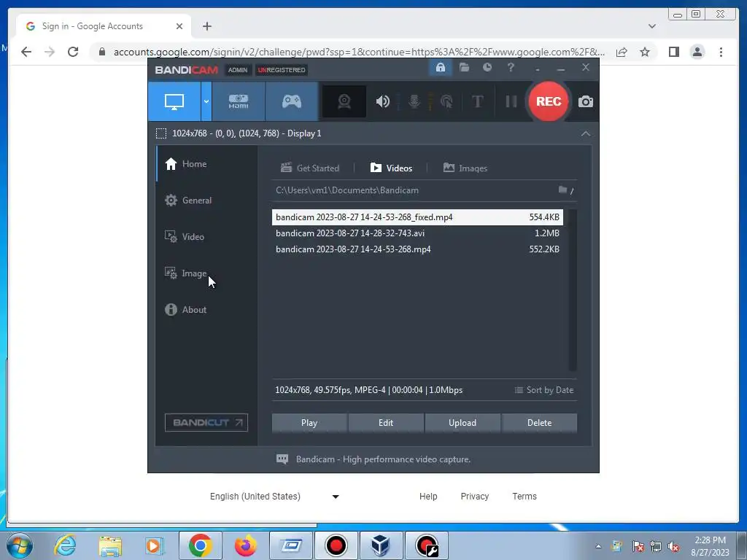Select Game recording mode gamepad icon
Screen dimensions: 747x560
pyautogui.click(x=292, y=101)
